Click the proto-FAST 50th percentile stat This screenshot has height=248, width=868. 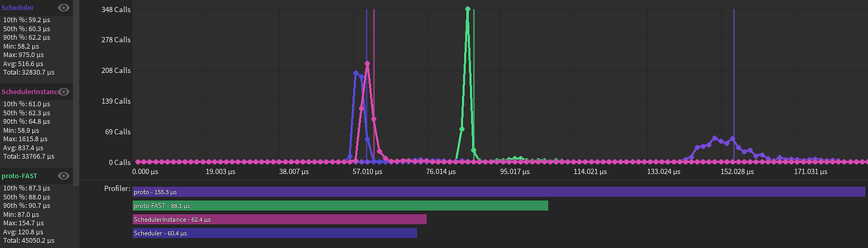[26, 196]
